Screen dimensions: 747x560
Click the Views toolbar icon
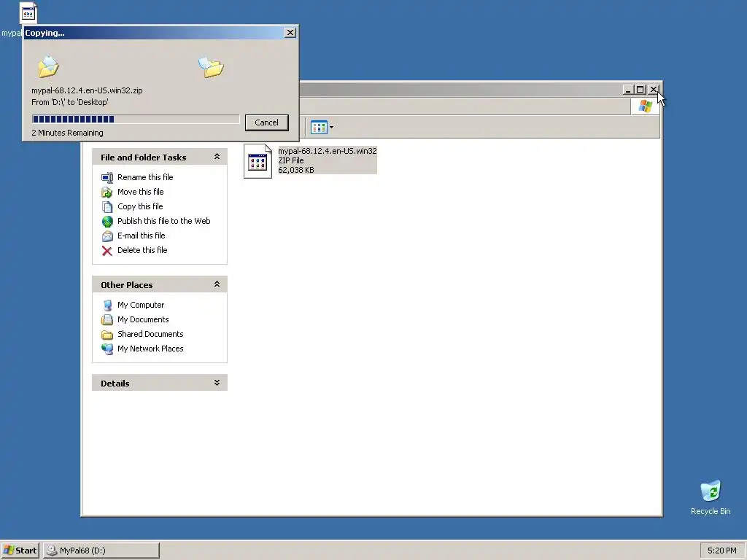[319, 127]
